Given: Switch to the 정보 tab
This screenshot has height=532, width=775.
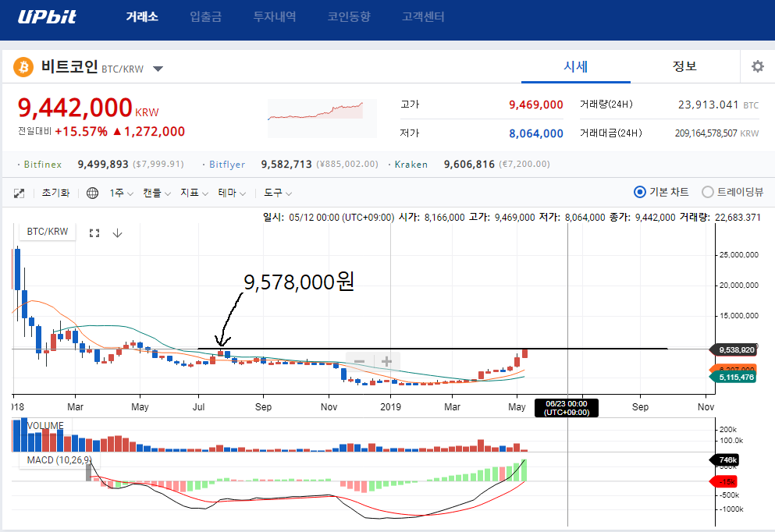Looking at the screenshot, I should pos(684,66).
